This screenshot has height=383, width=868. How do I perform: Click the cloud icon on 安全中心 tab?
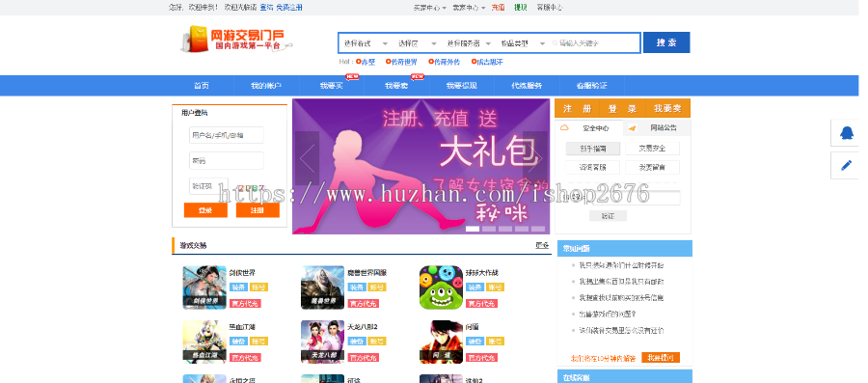click(564, 127)
